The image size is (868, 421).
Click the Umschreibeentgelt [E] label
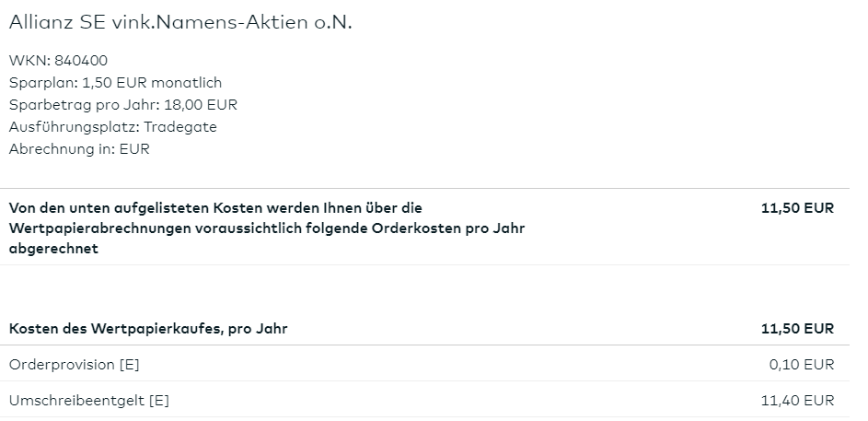(x=89, y=401)
